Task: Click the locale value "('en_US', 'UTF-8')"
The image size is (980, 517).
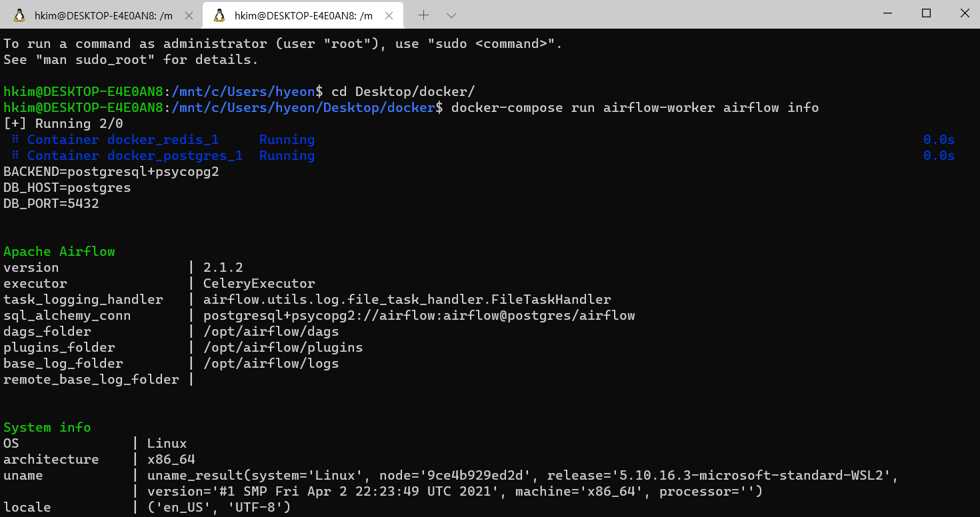Action: pos(219,508)
